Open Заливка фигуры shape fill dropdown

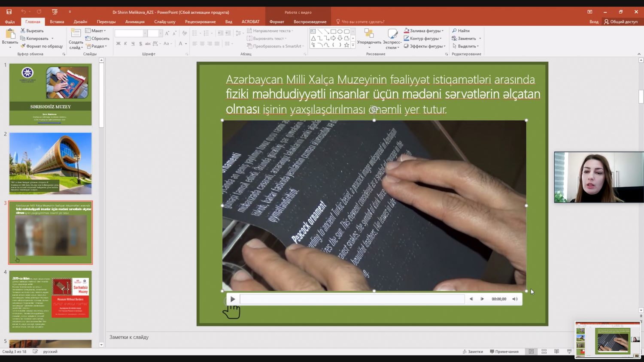coord(424,31)
